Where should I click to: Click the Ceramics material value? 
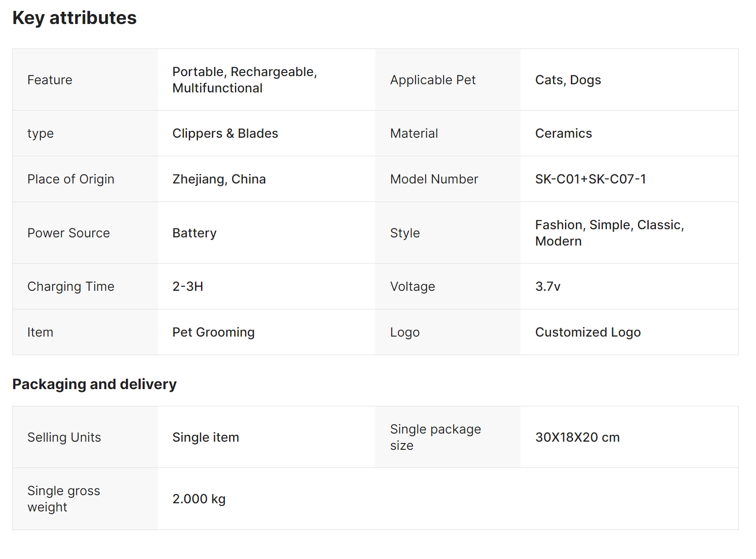[x=563, y=133]
